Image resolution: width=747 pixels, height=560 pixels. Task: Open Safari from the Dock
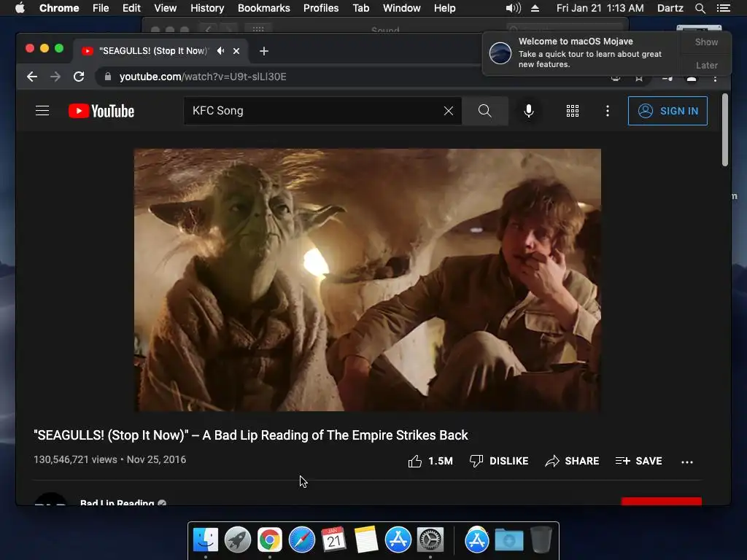point(301,540)
